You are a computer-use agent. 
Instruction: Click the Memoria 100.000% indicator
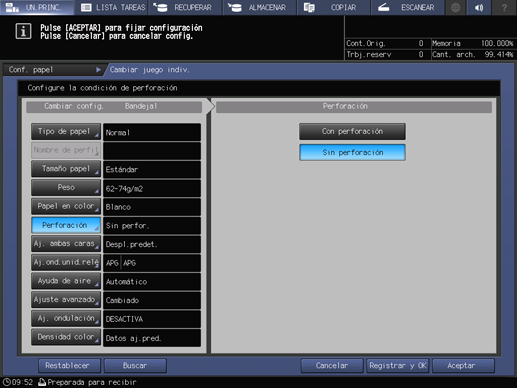point(473,43)
